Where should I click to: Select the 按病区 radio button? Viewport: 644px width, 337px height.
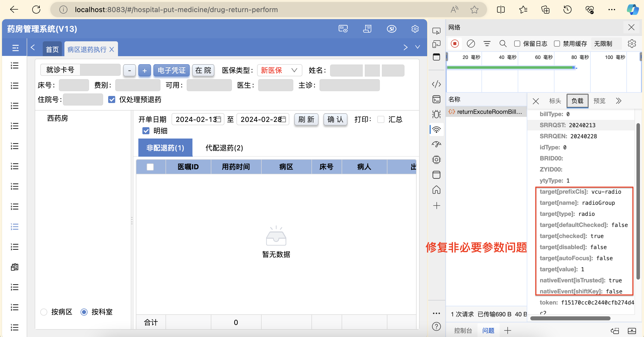pos(44,312)
